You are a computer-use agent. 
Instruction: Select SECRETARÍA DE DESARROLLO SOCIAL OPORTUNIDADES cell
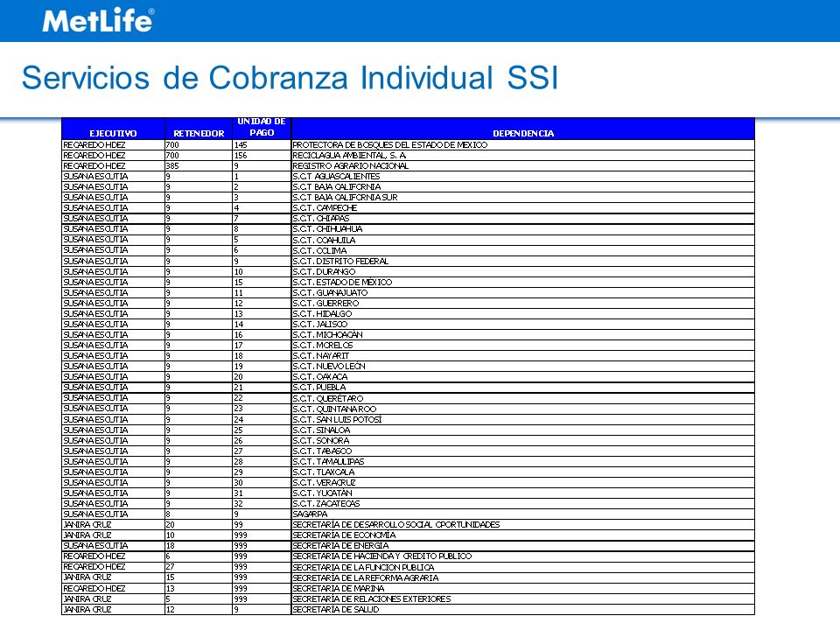pos(523,524)
